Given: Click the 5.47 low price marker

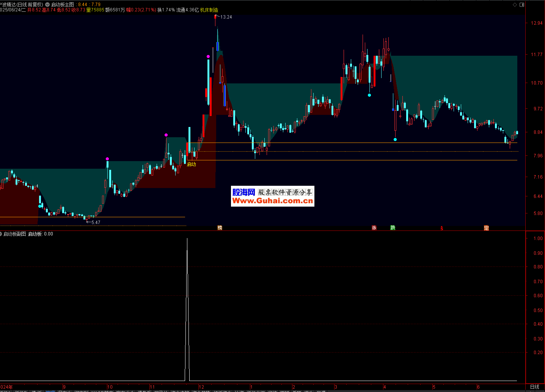Looking at the screenshot, I should click(96, 223).
